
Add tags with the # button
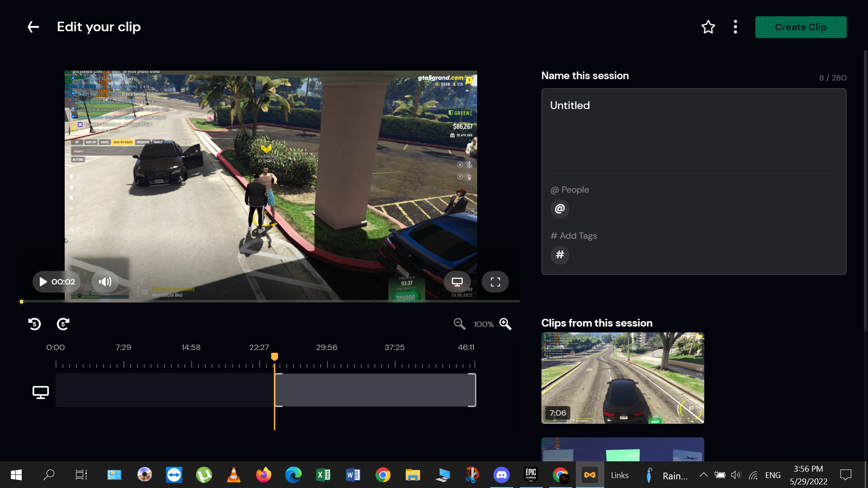point(560,255)
